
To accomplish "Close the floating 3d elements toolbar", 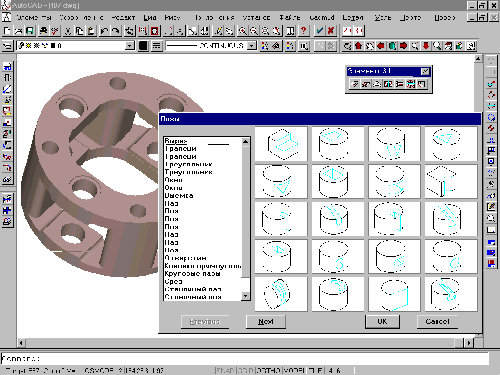I will tap(425, 71).
